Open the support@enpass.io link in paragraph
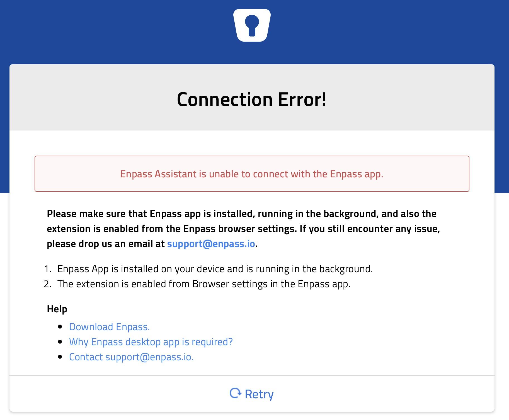The image size is (509, 420). (211, 244)
